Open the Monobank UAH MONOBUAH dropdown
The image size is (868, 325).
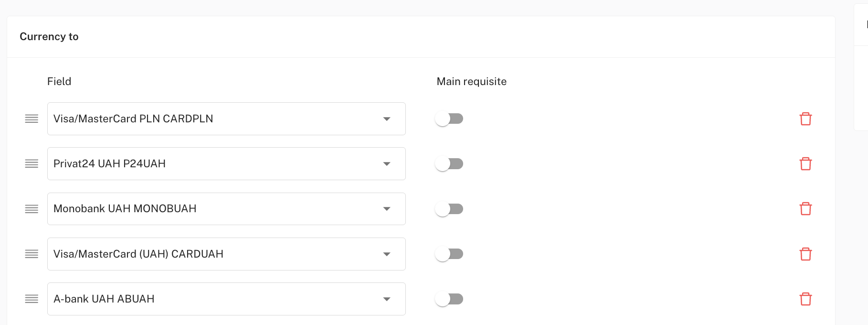pos(226,209)
